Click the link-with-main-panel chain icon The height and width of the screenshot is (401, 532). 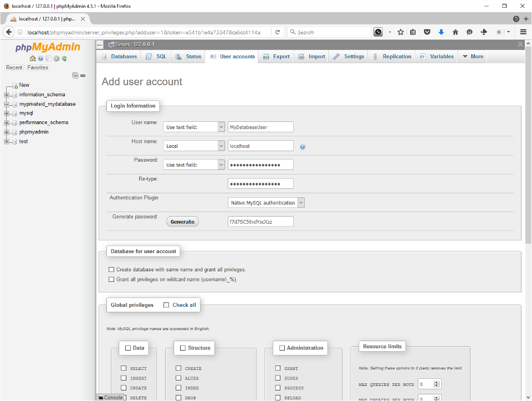(83, 75)
